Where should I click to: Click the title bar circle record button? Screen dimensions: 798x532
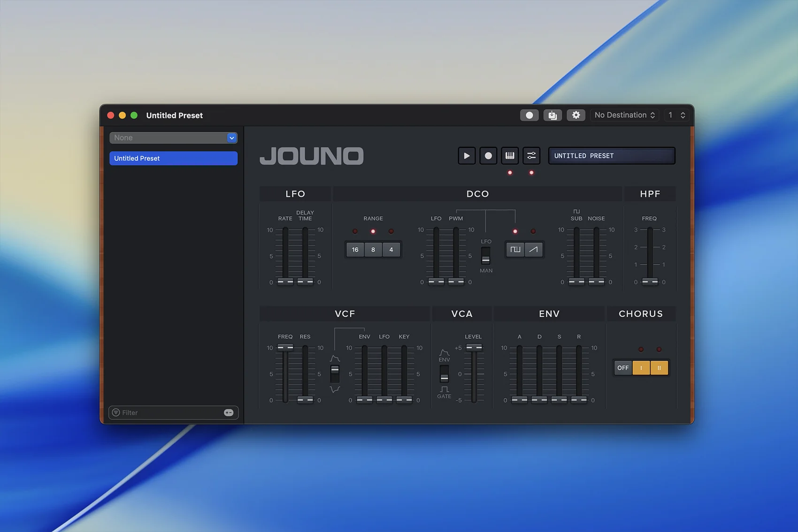(529, 115)
